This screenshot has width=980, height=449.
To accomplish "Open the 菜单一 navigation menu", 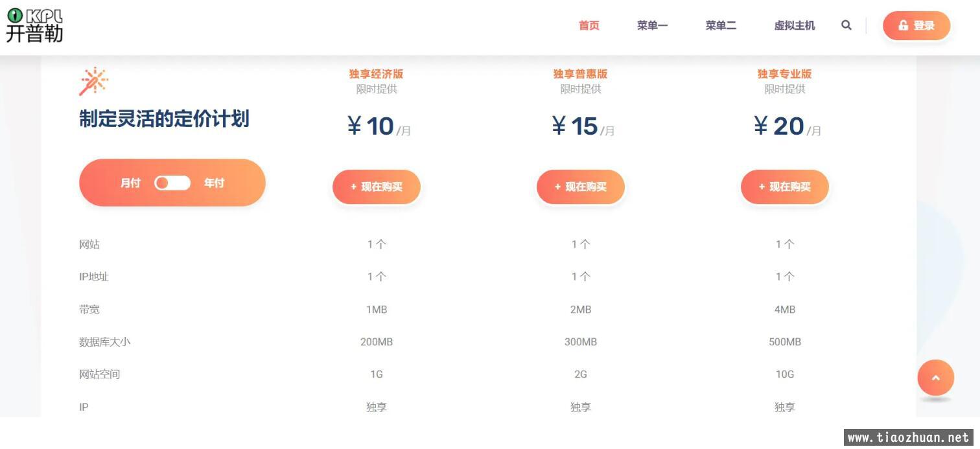I will click(x=652, y=26).
